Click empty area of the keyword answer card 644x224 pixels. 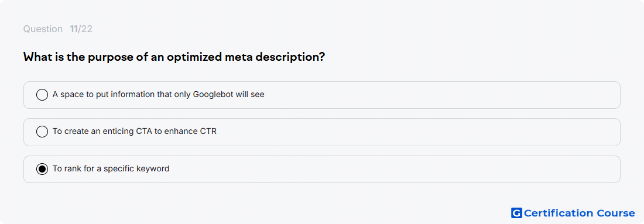(394, 169)
